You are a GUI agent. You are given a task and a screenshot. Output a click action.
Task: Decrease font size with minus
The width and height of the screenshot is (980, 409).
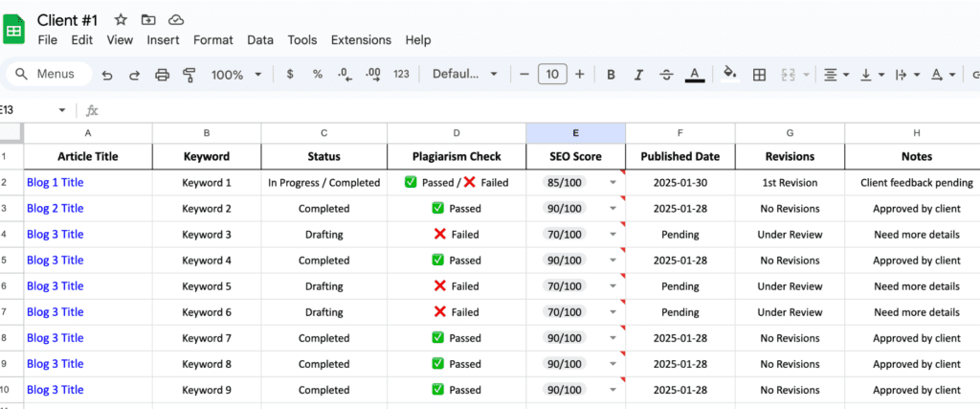click(x=524, y=75)
